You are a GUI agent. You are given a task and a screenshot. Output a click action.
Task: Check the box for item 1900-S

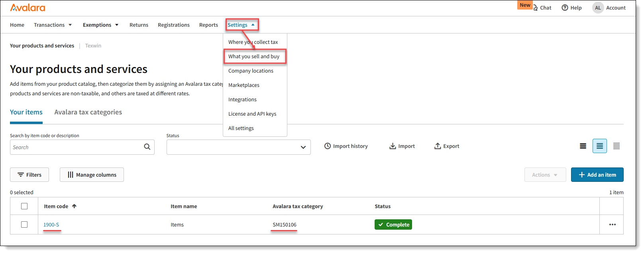tap(24, 224)
